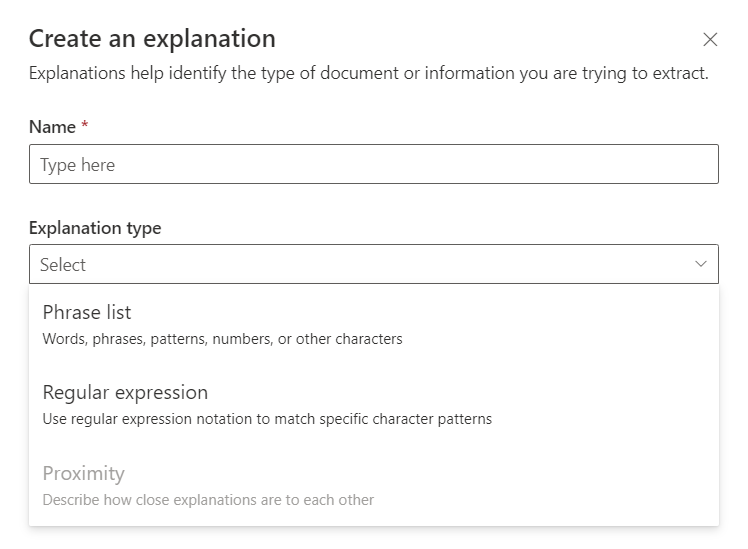Open the Explanation type dropdown
Image resolution: width=748 pixels, height=549 pixels.
tap(373, 265)
